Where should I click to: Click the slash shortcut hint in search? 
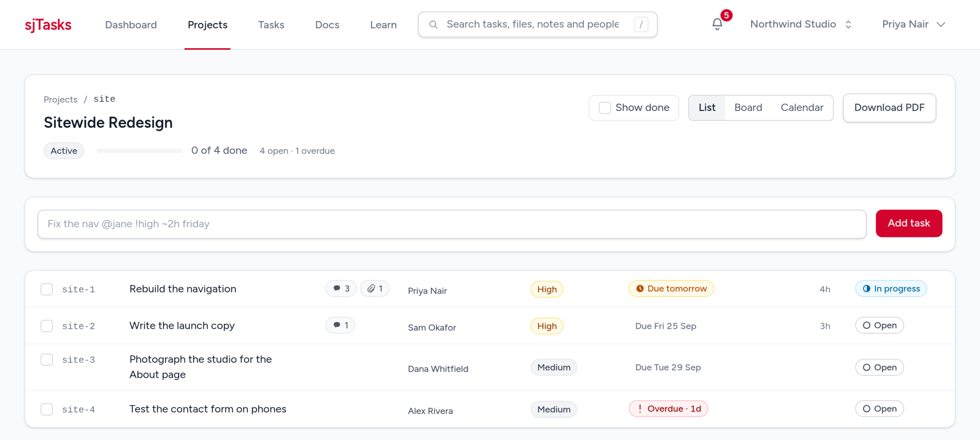(641, 25)
